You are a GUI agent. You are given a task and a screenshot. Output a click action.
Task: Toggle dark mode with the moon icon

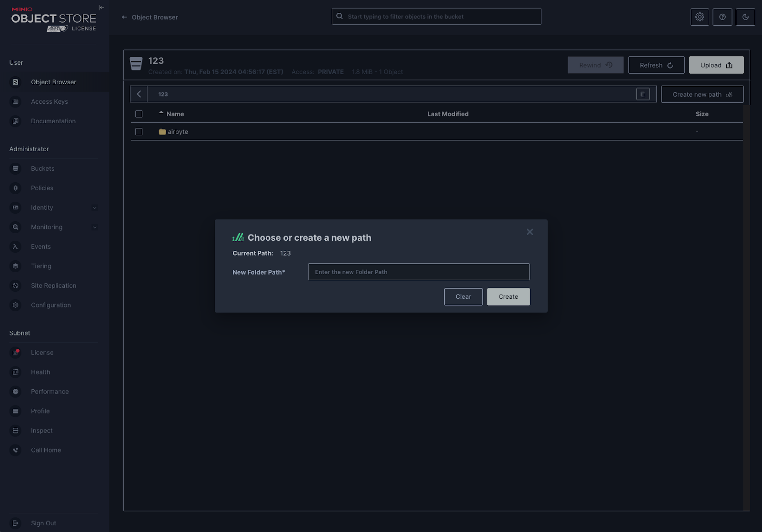tap(745, 17)
